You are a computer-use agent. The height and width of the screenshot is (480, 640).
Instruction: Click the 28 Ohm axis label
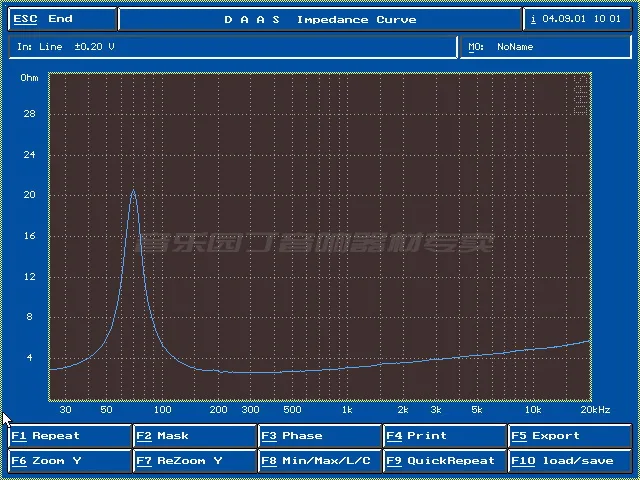pyautogui.click(x=29, y=114)
